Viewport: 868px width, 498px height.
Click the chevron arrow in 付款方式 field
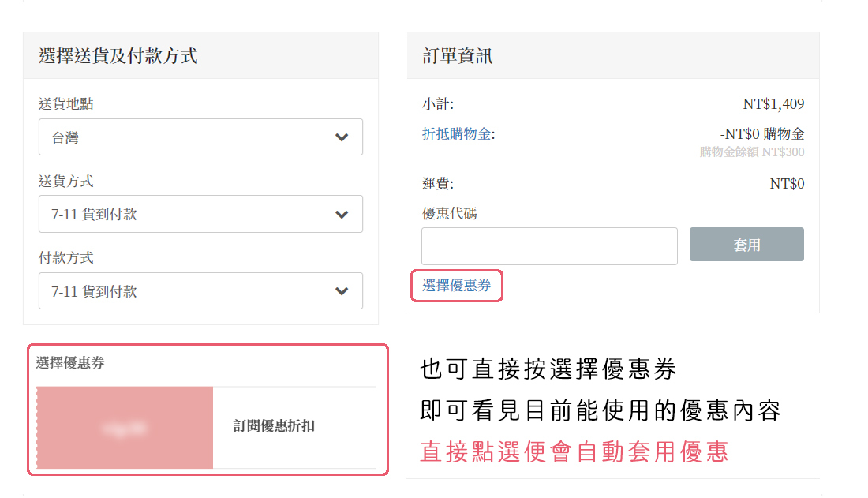click(x=341, y=291)
